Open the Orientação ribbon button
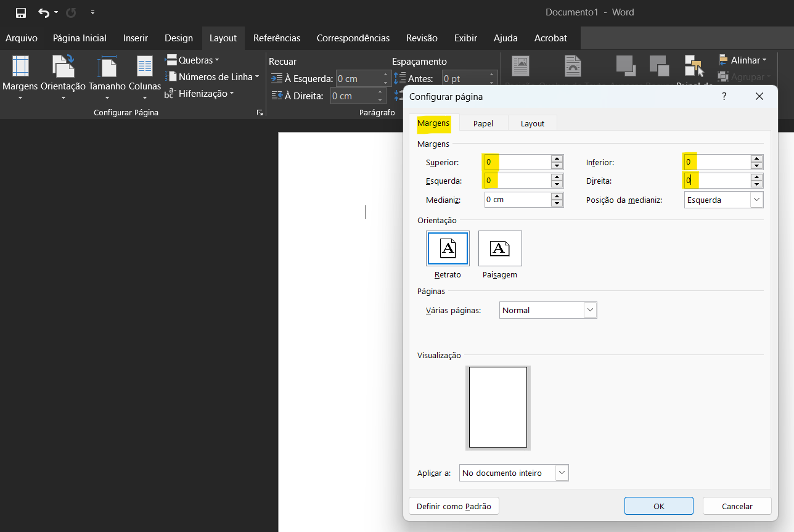 click(x=63, y=77)
